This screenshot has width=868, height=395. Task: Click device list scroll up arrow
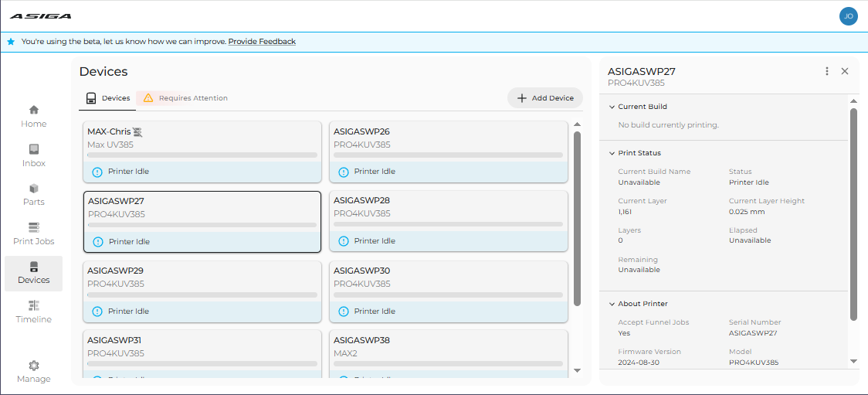[578, 124]
